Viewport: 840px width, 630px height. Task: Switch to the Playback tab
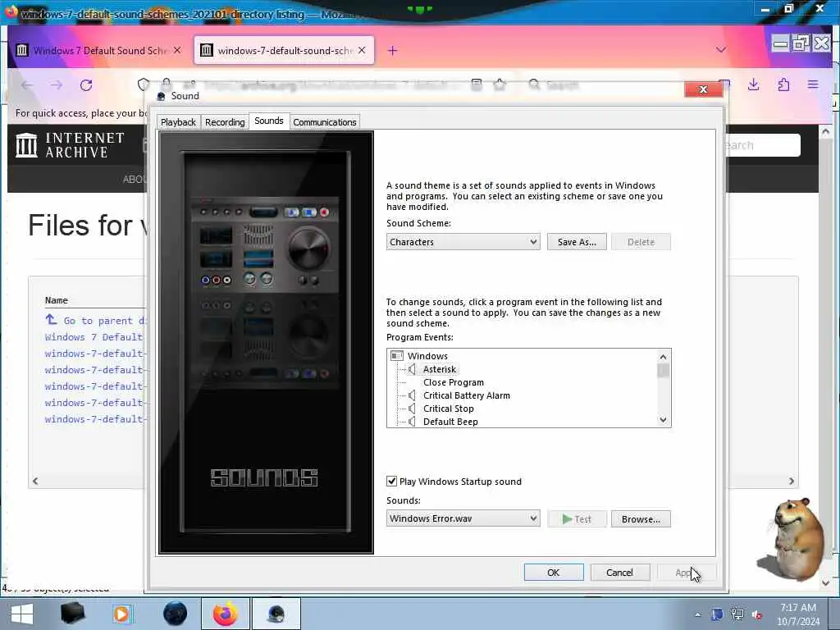[x=178, y=122]
